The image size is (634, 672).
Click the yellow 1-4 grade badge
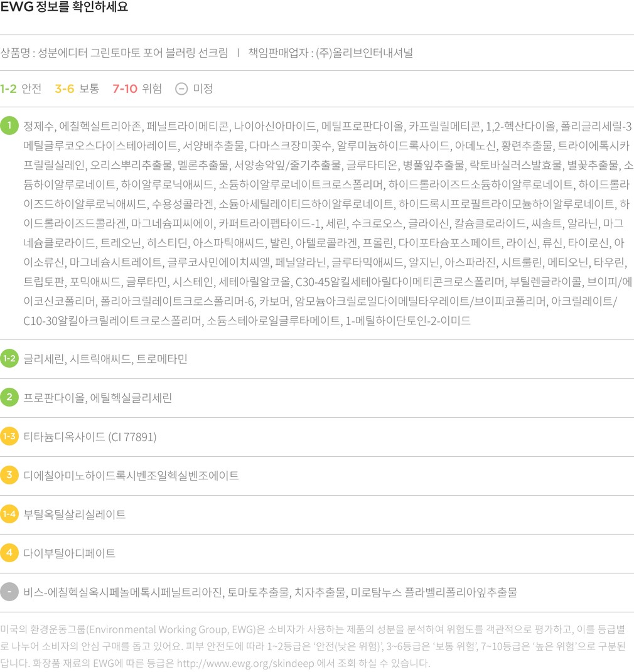point(9,515)
